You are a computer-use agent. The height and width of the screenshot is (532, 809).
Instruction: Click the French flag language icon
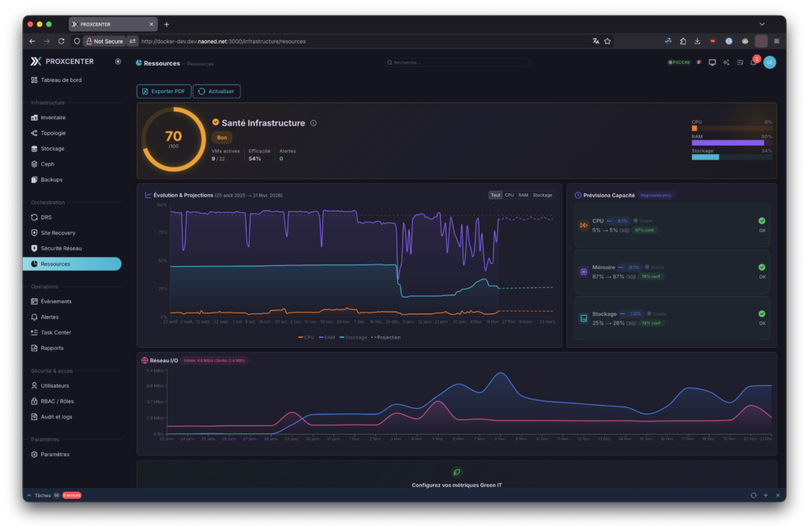698,62
